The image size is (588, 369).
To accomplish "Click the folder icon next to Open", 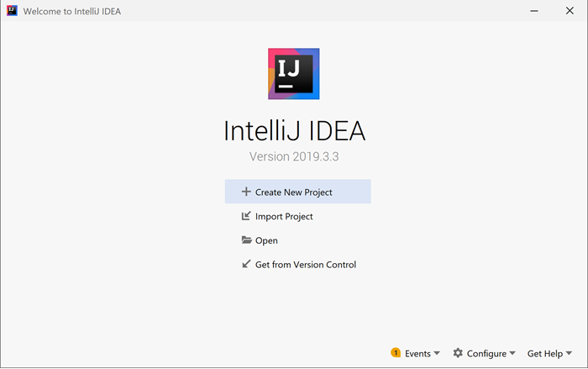I will pos(246,240).
